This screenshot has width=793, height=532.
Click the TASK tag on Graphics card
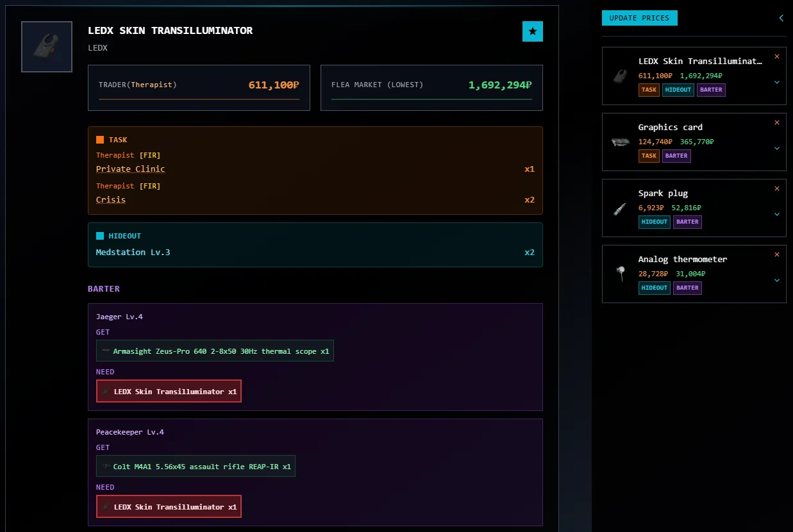pyautogui.click(x=649, y=156)
